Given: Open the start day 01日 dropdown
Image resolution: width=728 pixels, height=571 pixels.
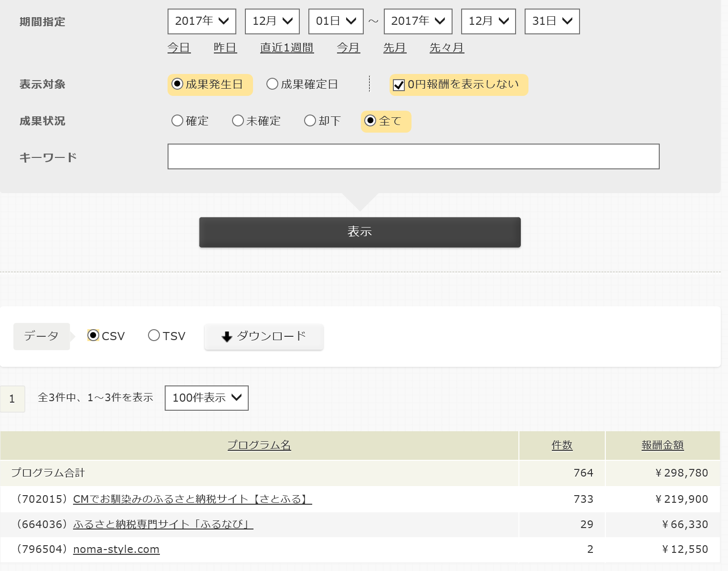Looking at the screenshot, I should pos(336,21).
